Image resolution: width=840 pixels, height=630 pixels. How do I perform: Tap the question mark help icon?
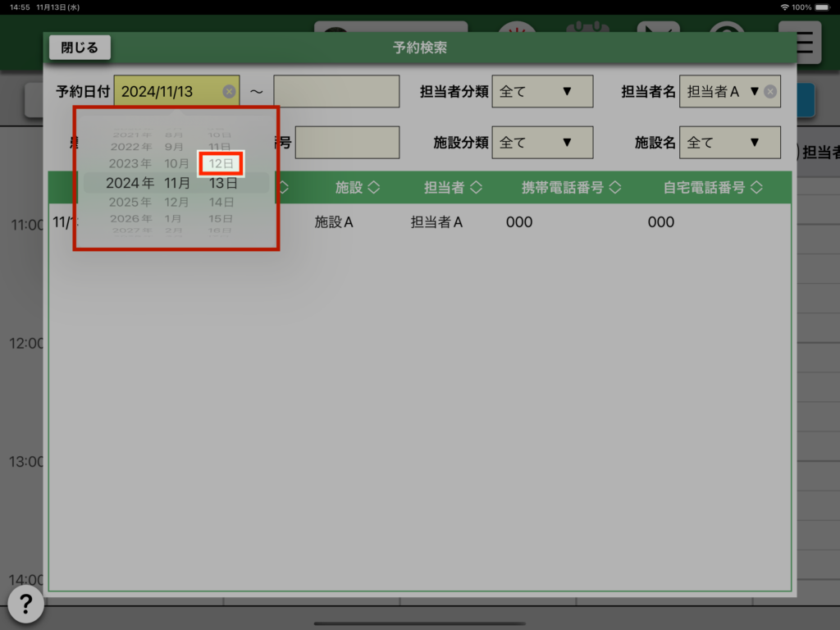[25, 605]
